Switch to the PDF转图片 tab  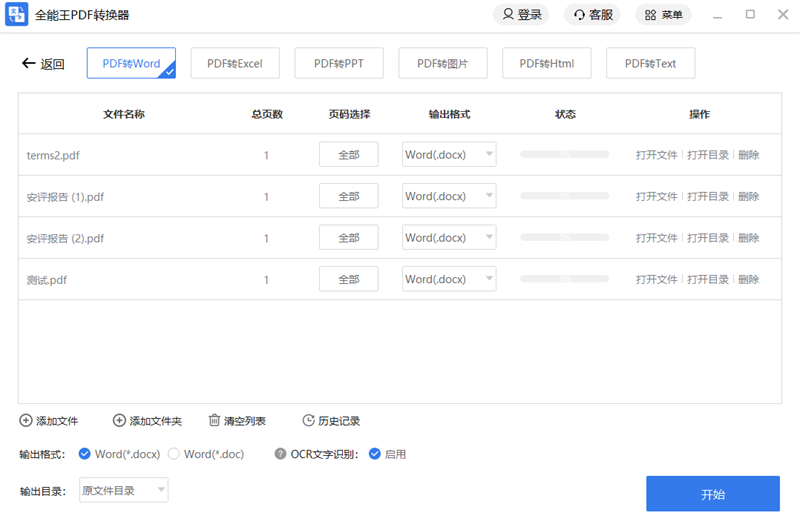point(442,63)
